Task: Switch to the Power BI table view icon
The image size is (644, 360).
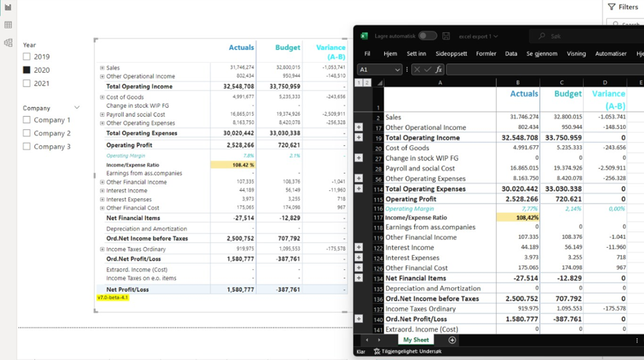Action: click(x=8, y=25)
